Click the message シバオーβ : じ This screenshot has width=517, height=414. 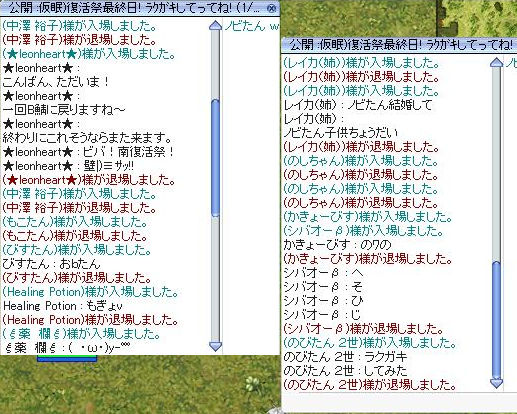pyautogui.click(x=322, y=315)
